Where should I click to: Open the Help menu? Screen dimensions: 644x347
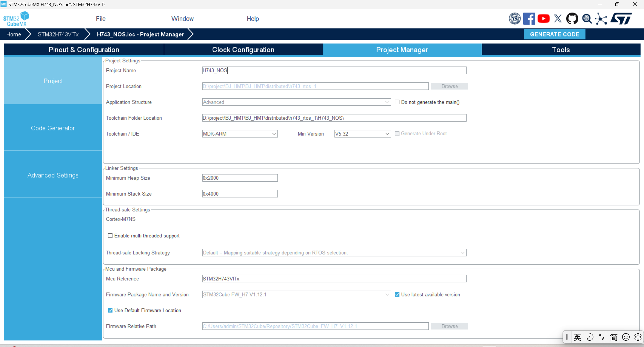[x=253, y=19]
